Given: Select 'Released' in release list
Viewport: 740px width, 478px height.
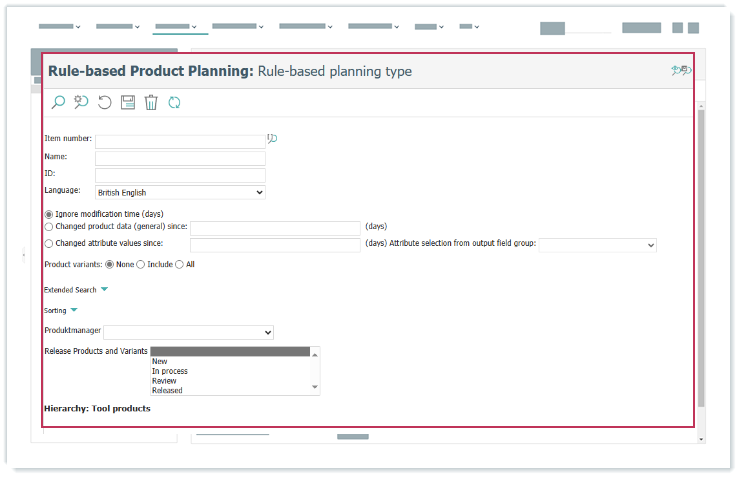Looking at the screenshot, I should point(167,390).
